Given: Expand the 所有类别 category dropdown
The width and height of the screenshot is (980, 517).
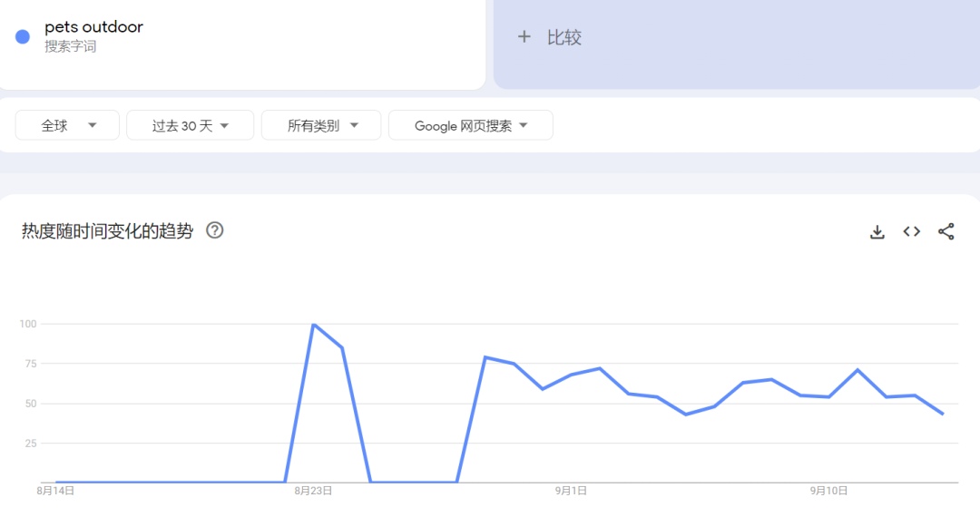Looking at the screenshot, I should [321, 125].
